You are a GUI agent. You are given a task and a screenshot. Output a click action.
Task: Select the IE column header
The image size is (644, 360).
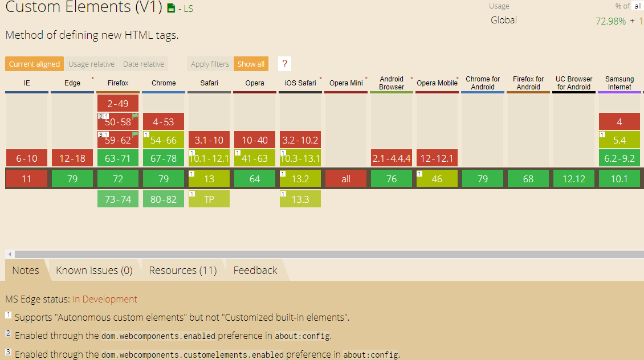27,83
